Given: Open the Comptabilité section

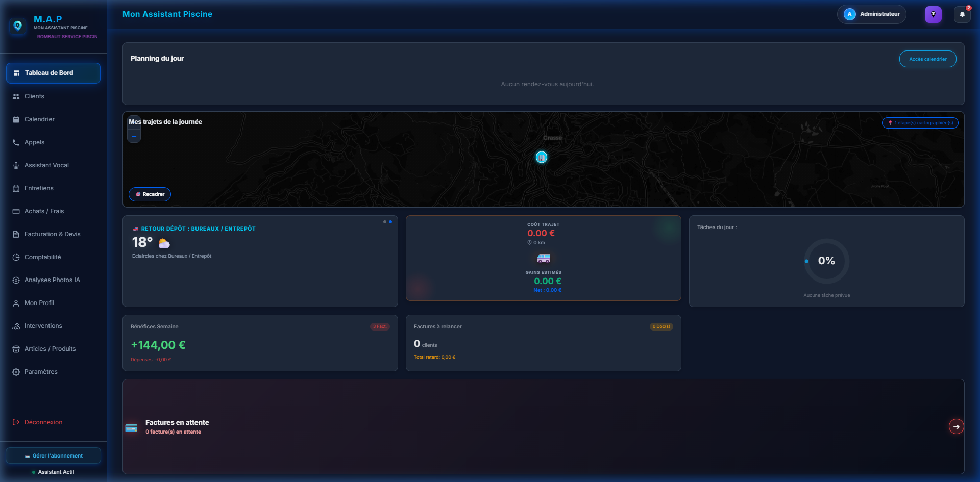Looking at the screenshot, I should pyautogui.click(x=41, y=257).
